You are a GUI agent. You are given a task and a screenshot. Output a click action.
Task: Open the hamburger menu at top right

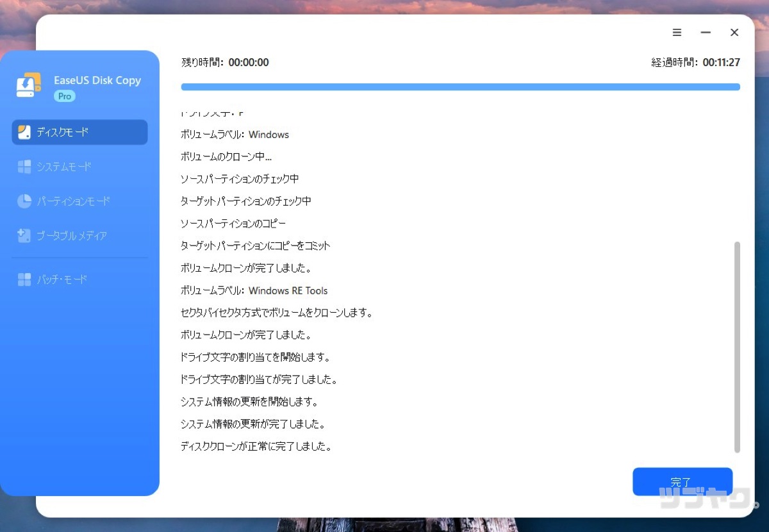677,32
